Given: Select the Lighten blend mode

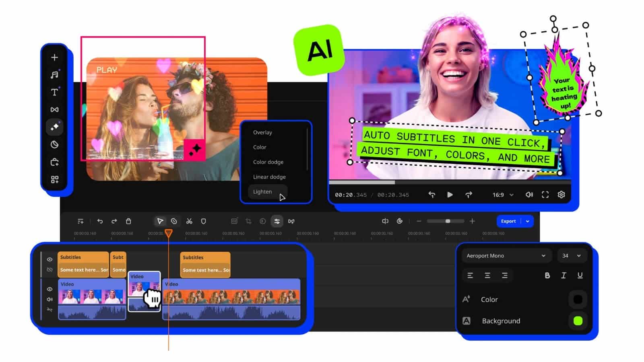Looking at the screenshot, I should tap(262, 192).
